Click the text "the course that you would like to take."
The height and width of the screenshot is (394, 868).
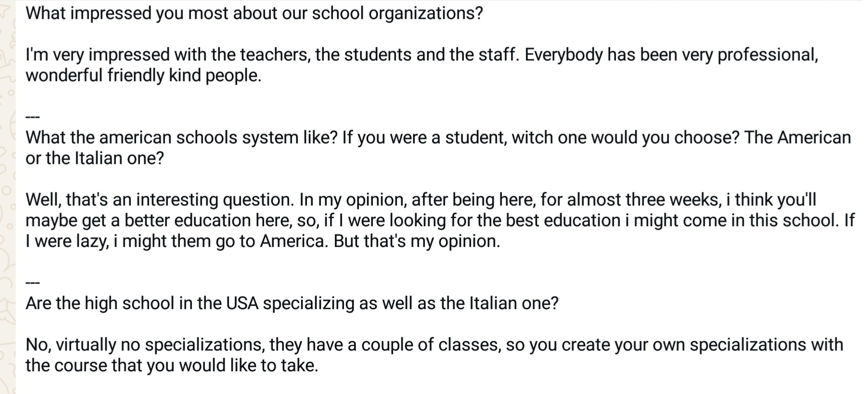click(172, 366)
